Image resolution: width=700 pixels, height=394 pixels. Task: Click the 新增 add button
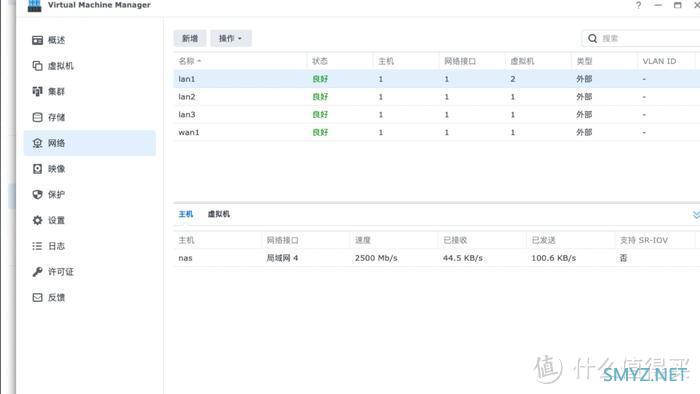(190, 38)
